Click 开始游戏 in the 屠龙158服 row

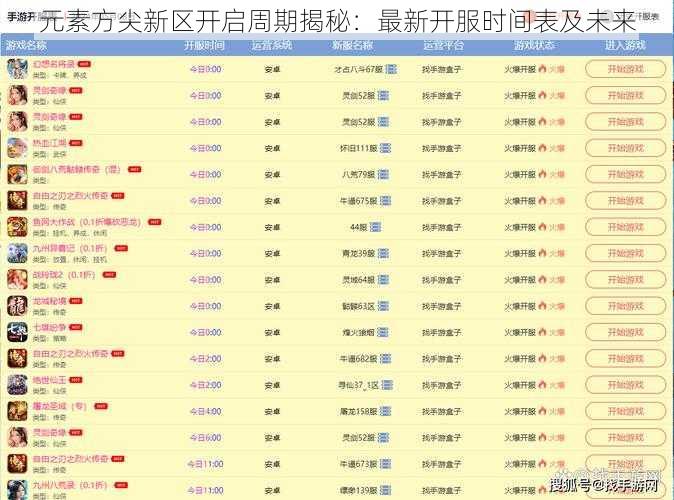pyautogui.click(x=625, y=411)
